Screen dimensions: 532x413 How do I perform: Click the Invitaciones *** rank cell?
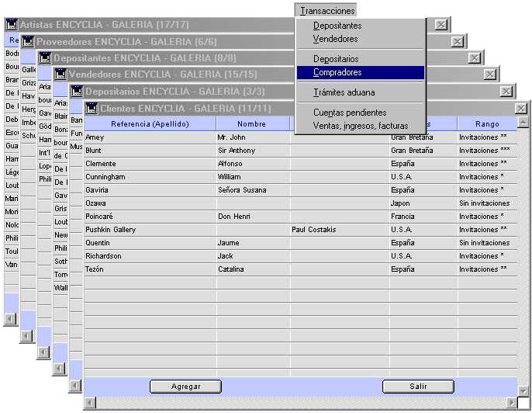487,151
